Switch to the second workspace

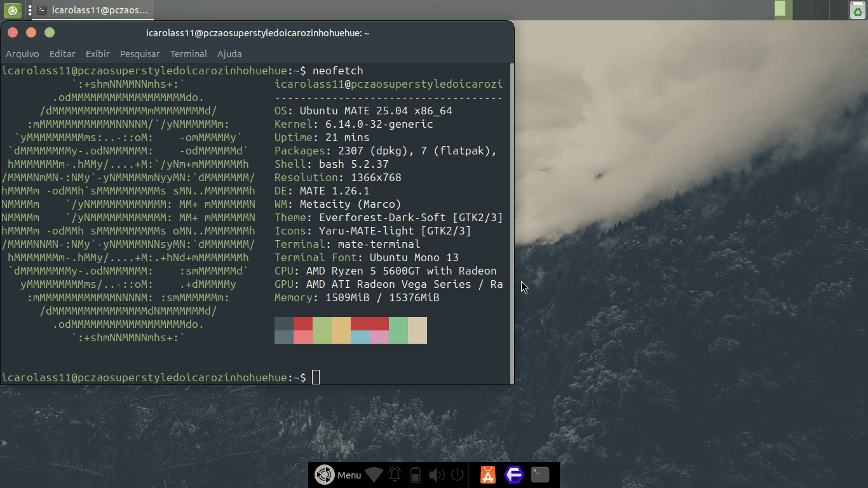tap(801, 10)
